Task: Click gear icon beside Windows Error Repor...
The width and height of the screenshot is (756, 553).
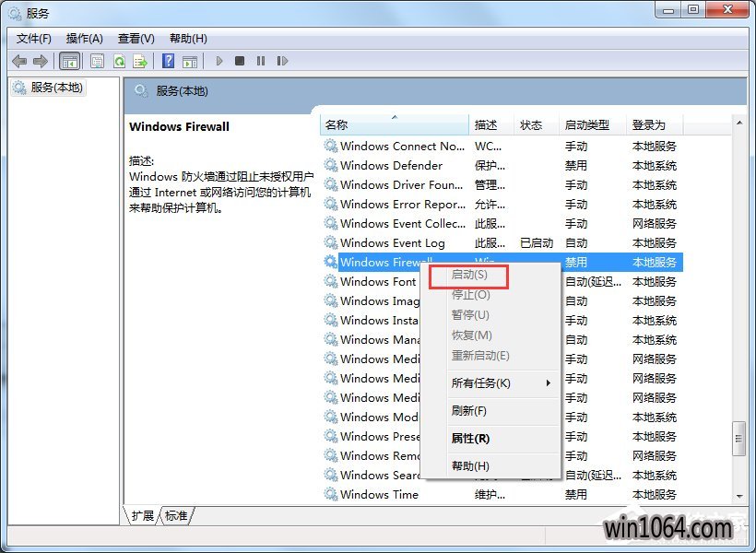Action: pos(331,204)
